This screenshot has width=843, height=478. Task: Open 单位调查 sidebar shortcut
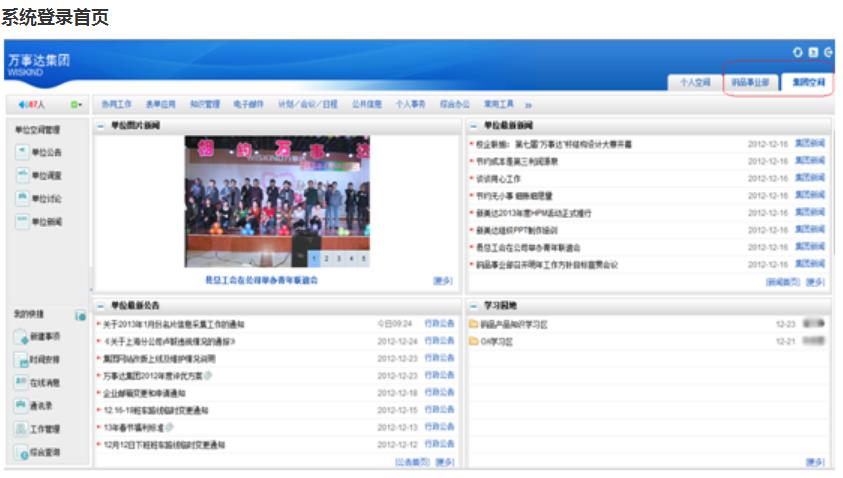click(40, 175)
